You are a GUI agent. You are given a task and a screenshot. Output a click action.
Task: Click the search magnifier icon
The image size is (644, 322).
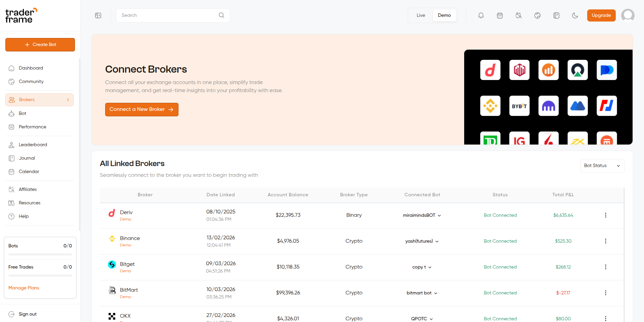click(x=222, y=15)
